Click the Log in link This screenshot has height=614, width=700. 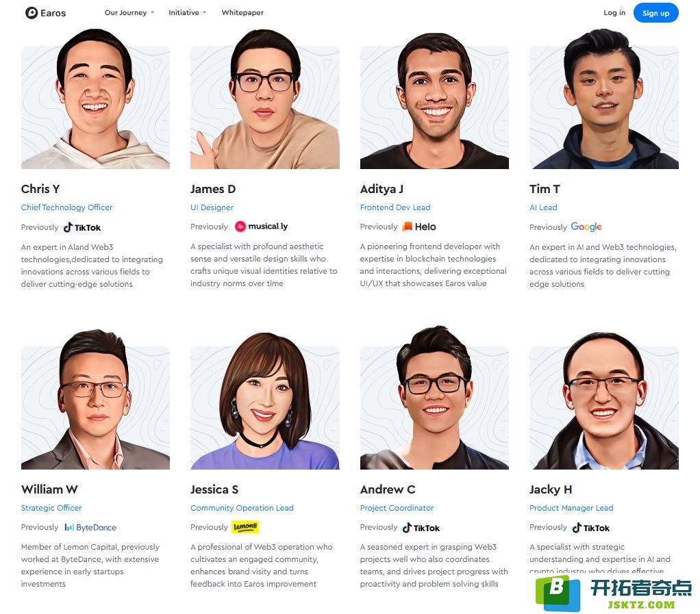(614, 12)
